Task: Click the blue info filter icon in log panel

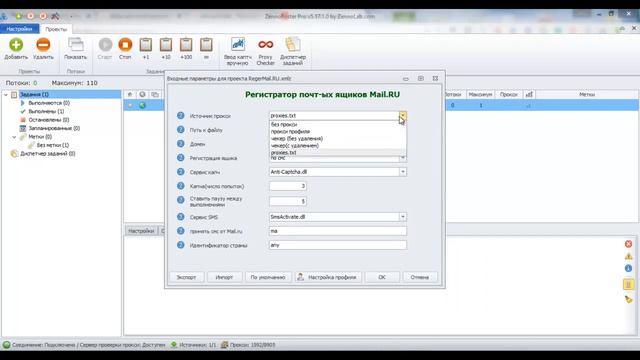Action: click(629, 268)
